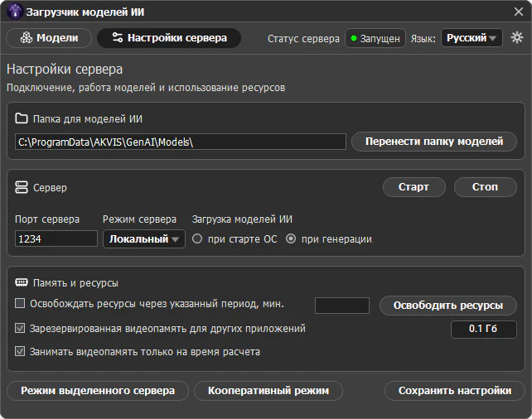Toggle Занимать видеопамять только на время расчета
This screenshot has width=532, height=419.
tap(20, 351)
